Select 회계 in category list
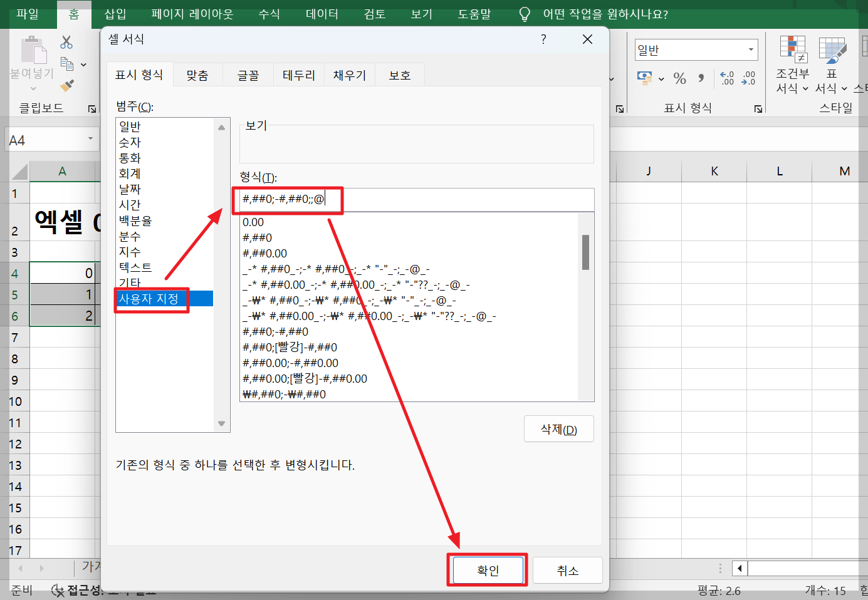This screenshot has height=600, width=868. (165, 173)
